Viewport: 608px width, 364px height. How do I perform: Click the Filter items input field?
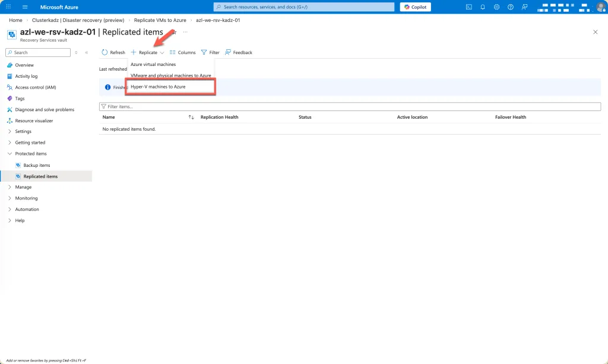point(350,107)
